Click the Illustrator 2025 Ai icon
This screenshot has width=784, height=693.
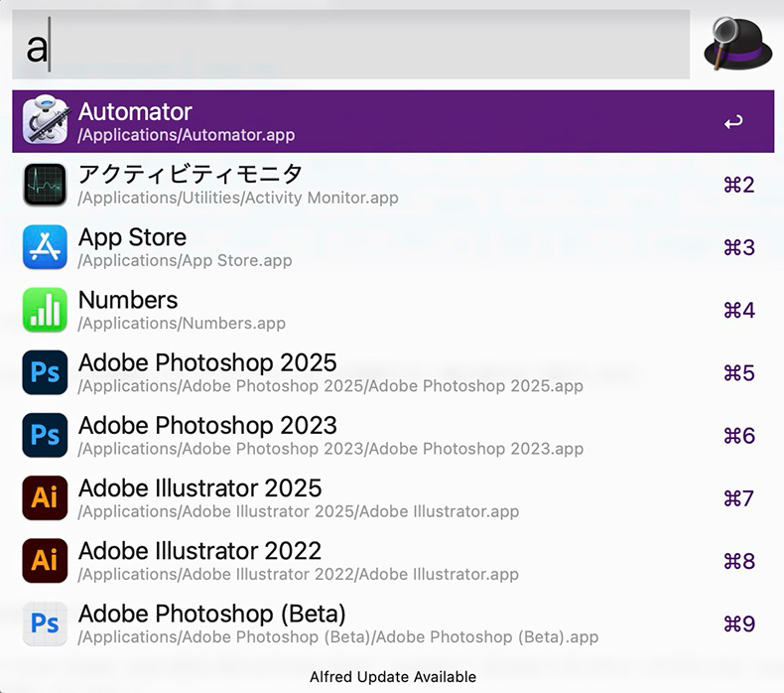pos(45,497)
